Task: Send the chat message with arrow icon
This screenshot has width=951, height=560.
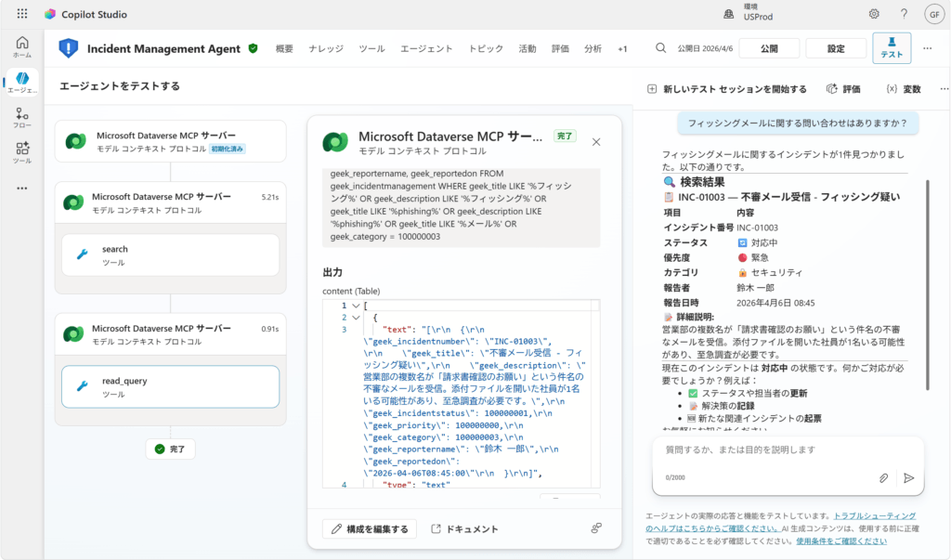Action: point(908,477)
